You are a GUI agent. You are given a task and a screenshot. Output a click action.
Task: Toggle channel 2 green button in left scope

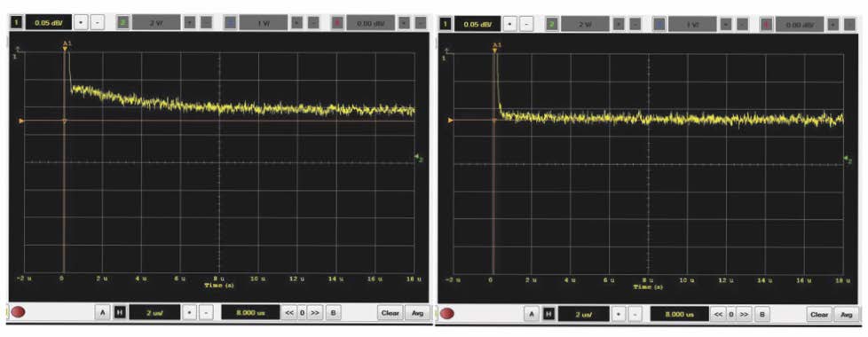(122, 22)
